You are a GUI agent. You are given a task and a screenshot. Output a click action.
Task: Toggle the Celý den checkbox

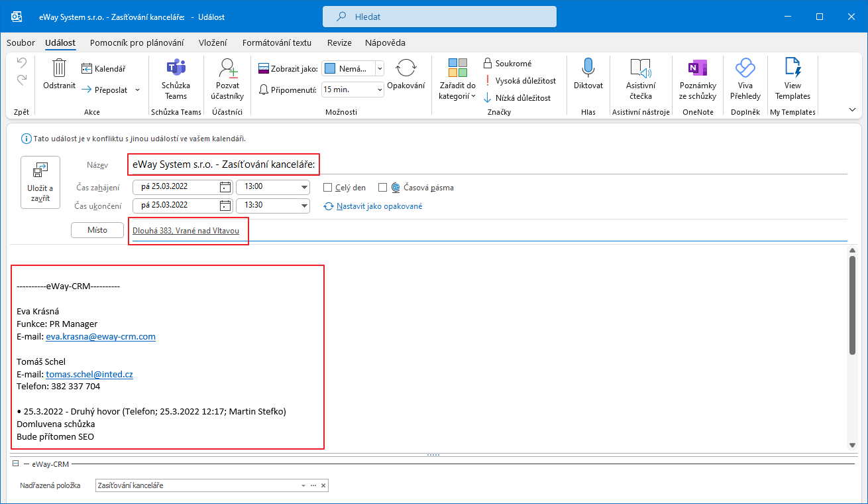coord(327,188)
